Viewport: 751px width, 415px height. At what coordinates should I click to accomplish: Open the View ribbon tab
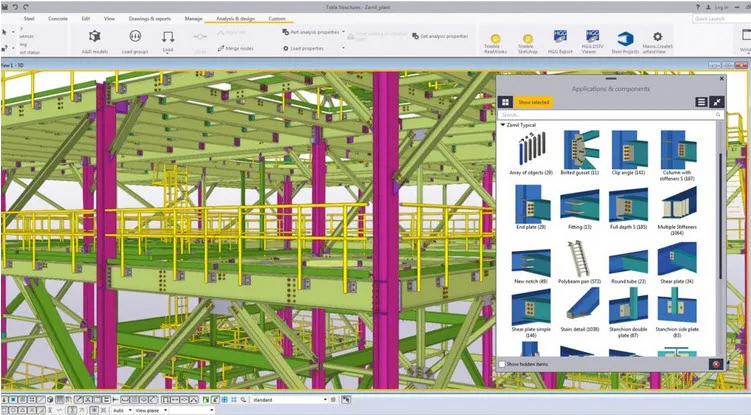[x=109, y=19]
